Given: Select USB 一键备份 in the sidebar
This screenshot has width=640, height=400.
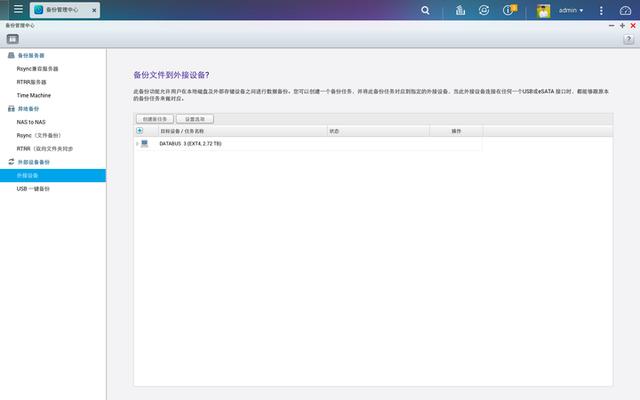Looking at the screenshot, I should click(x=33, y=188).
